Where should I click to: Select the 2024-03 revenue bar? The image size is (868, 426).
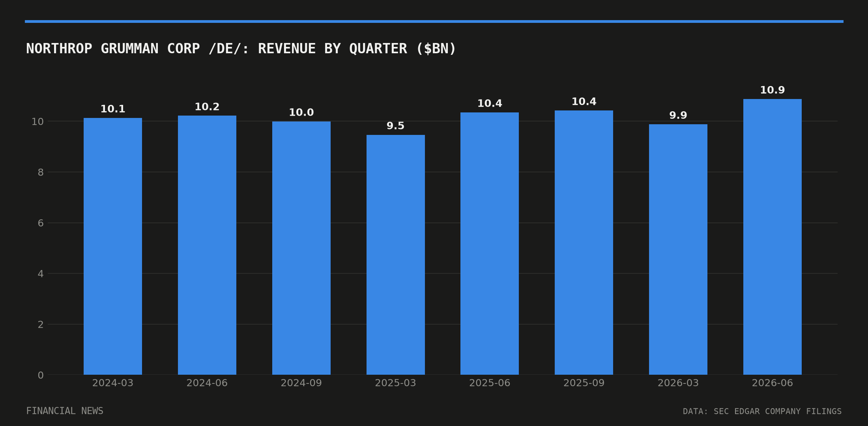tap(113, 246)
